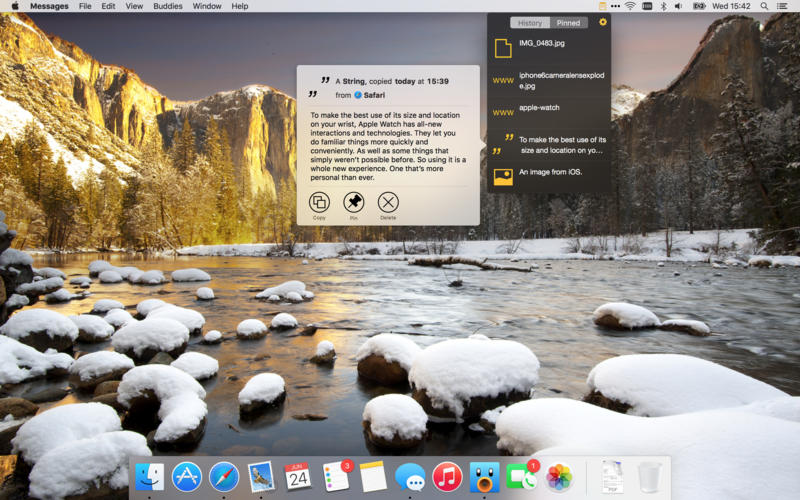Open the Help menu
The height and width of the screenshot is (500, 800).
[240, 6]
